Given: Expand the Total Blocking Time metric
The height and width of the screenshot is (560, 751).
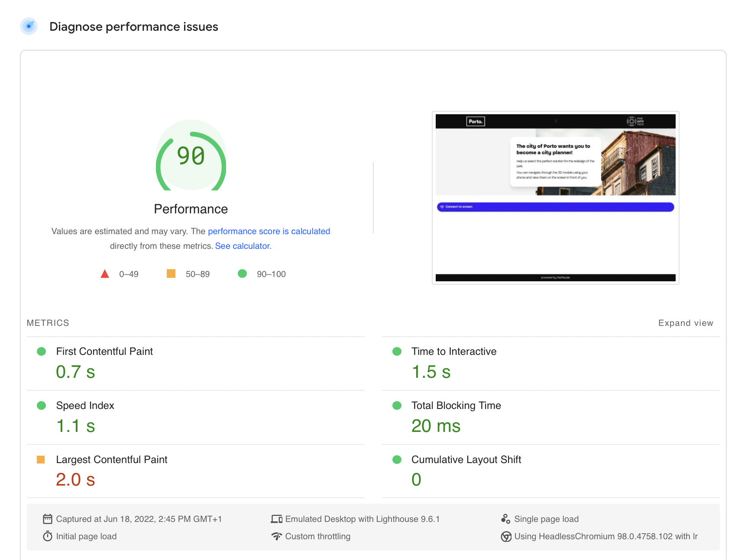Looking at the screenshot, I should coord(456,406).
